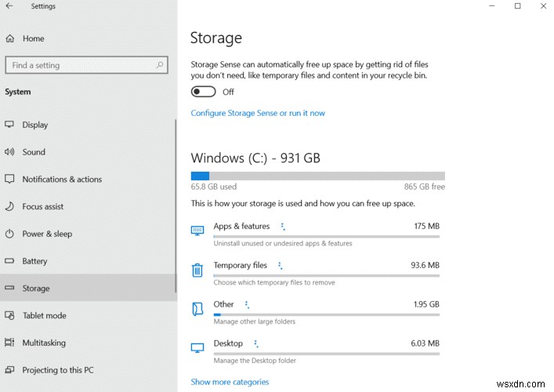Open the Home settings page
This screenshot has height=392, width=554.
coord(88,38)
